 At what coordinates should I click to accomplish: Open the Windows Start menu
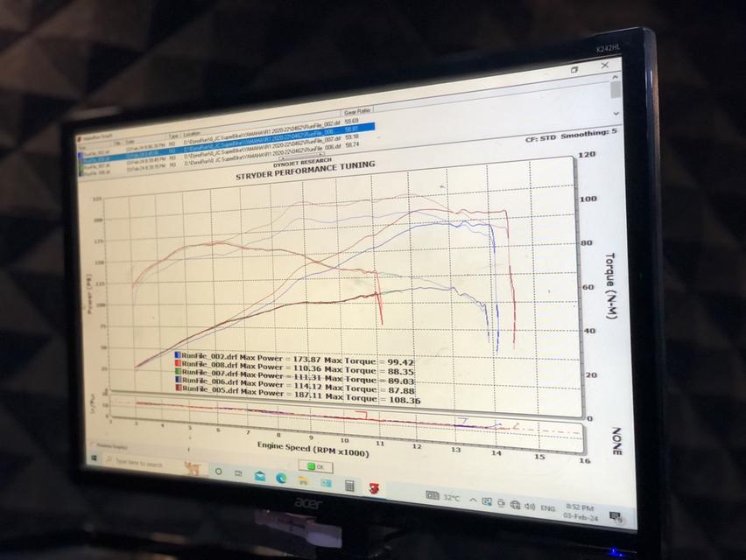pos(94,458)
